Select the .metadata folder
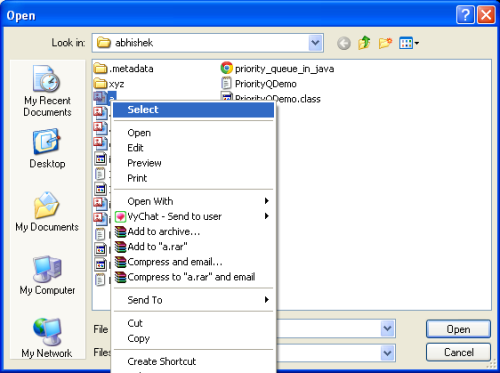This screenshot has width=500, height=373. [x=124, y=69]
